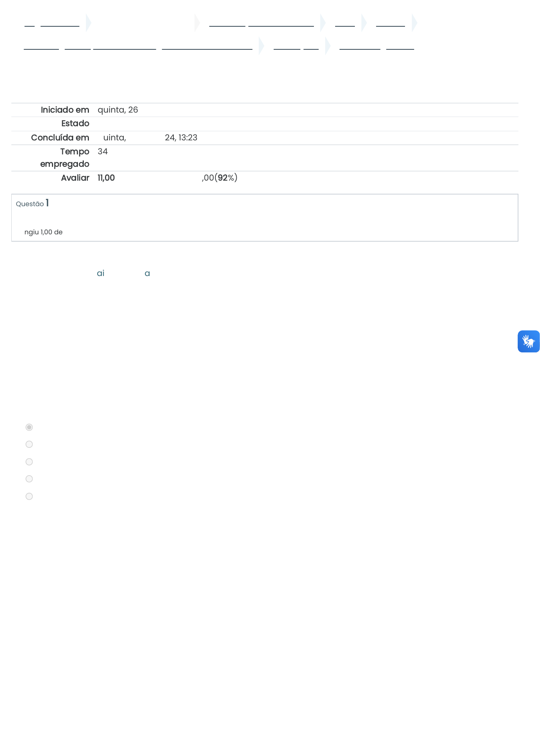Click the "ai" text fragment in the question
The image size is (540, 756).
tap(101, 273)
